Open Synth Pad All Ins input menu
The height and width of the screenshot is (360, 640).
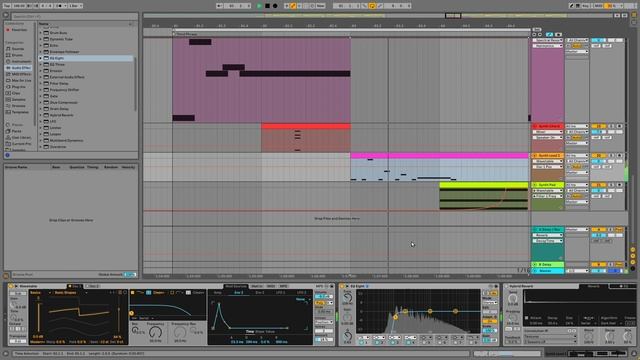(577, 185)
